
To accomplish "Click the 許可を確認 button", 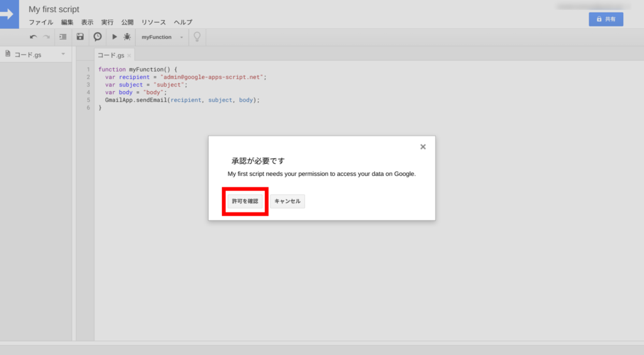I will (245, 201).
